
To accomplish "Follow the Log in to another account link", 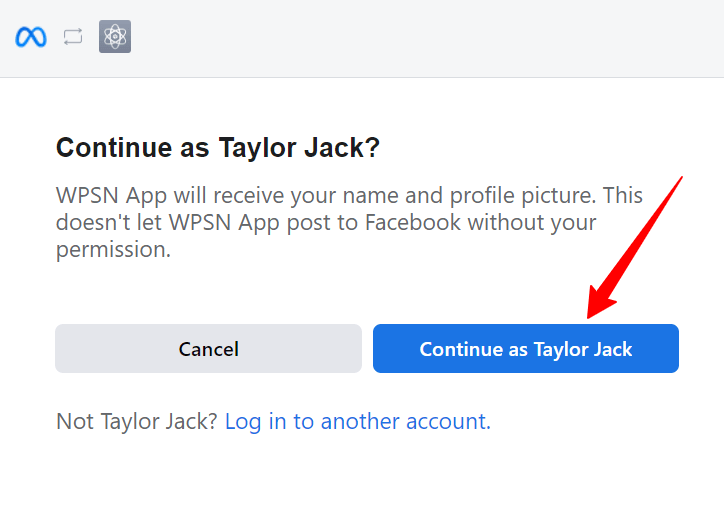I will (358, 422).
